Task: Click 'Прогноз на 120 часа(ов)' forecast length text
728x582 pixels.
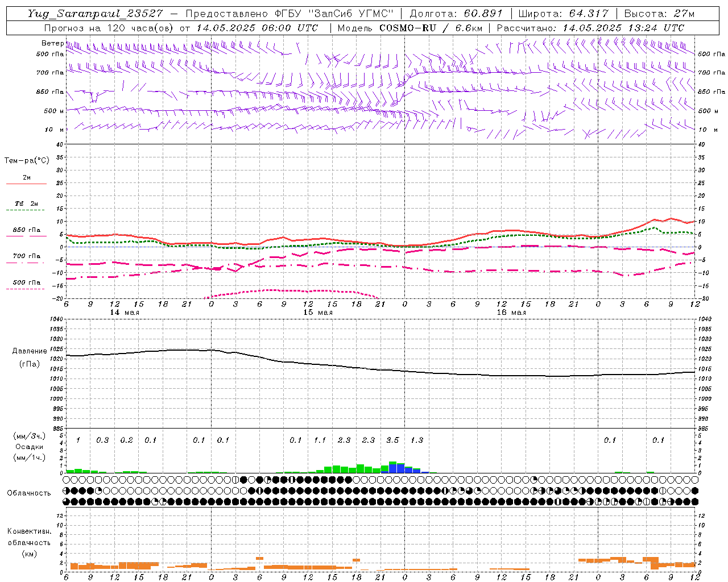Action: (109, 28)
